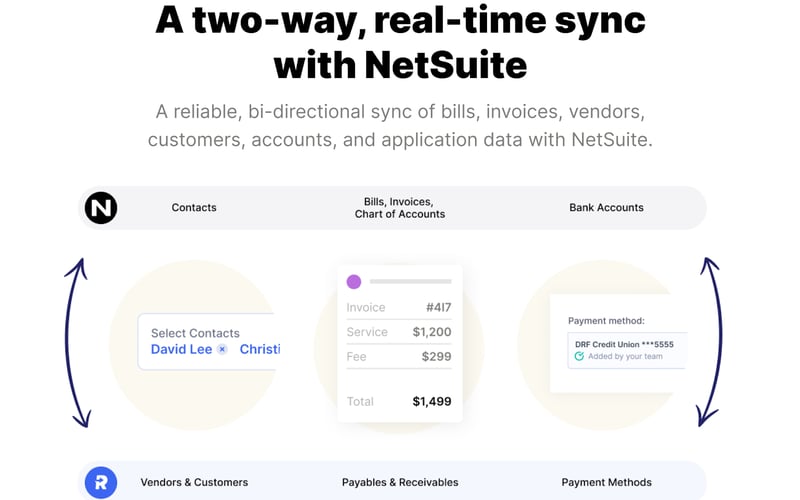Select Bank Accounts in the NetSuite bar
This screenshot has width=800, height=500.
[606, 208]
